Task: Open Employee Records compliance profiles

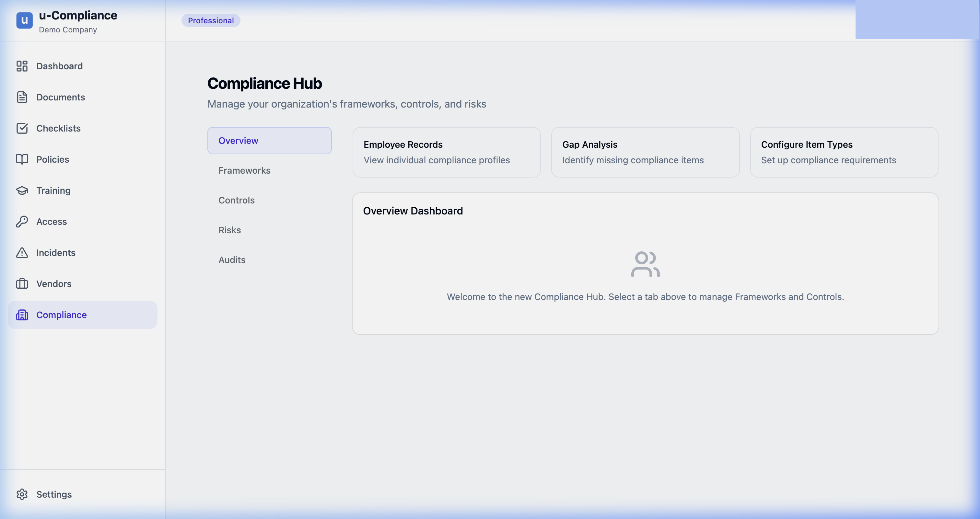Action: (446, 152)
